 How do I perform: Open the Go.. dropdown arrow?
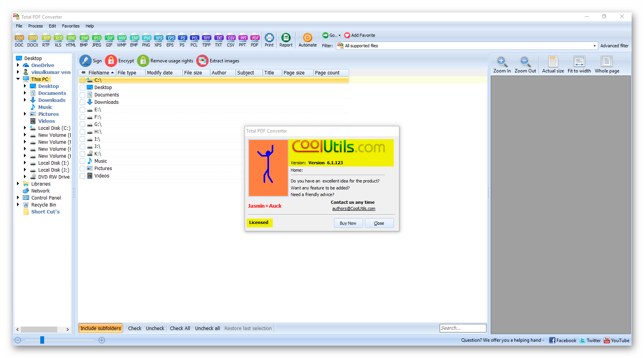pos(339,35)
